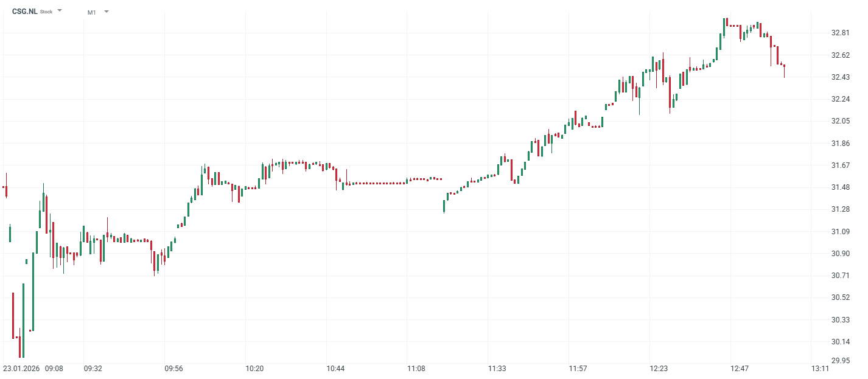This screenshot has width=868, height=379.
Task: Select the 12:23 time axis label
Action: click(x=659, y=369)
